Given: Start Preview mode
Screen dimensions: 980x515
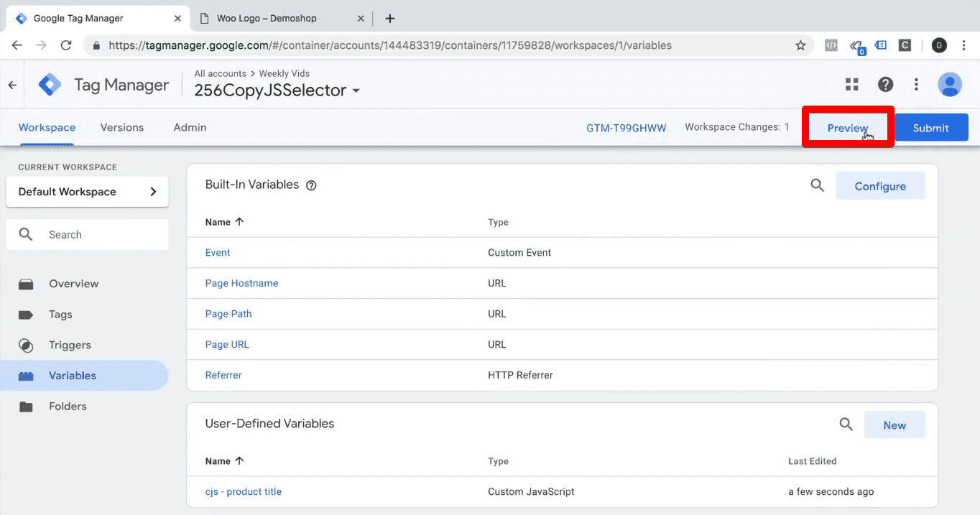Looking at the screenshot, I should 847,127.
